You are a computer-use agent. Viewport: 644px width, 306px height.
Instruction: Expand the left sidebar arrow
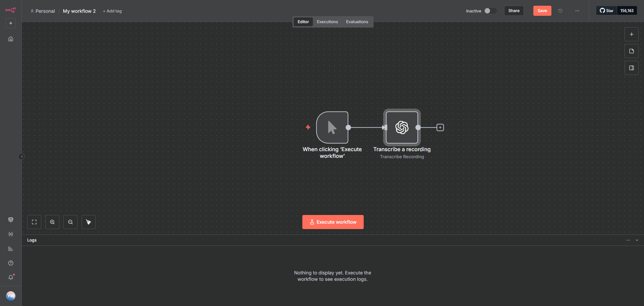pyautogui.click(x=21, y=157)
